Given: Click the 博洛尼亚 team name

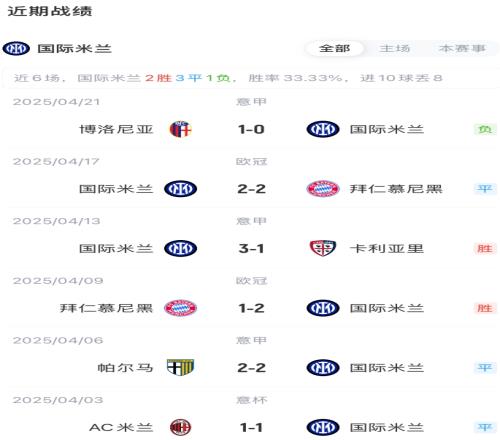Looking at the screenshot, I should [116, 129].
